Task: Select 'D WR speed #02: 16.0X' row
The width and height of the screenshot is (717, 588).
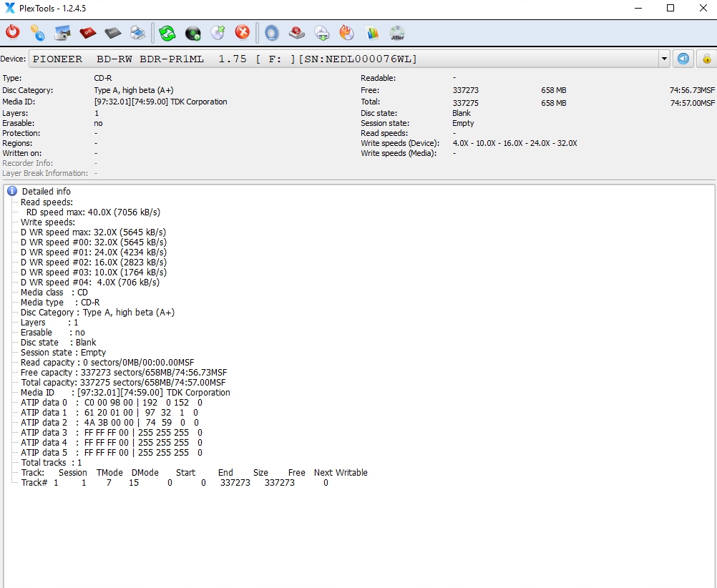Action: pyautogui.click(x=93, y=263)
